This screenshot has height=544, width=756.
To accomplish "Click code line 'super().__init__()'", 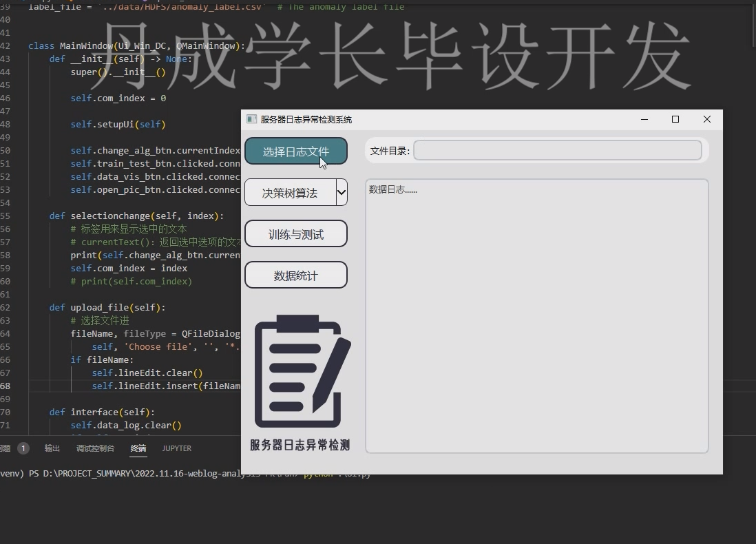I will [x=118, y=72].
